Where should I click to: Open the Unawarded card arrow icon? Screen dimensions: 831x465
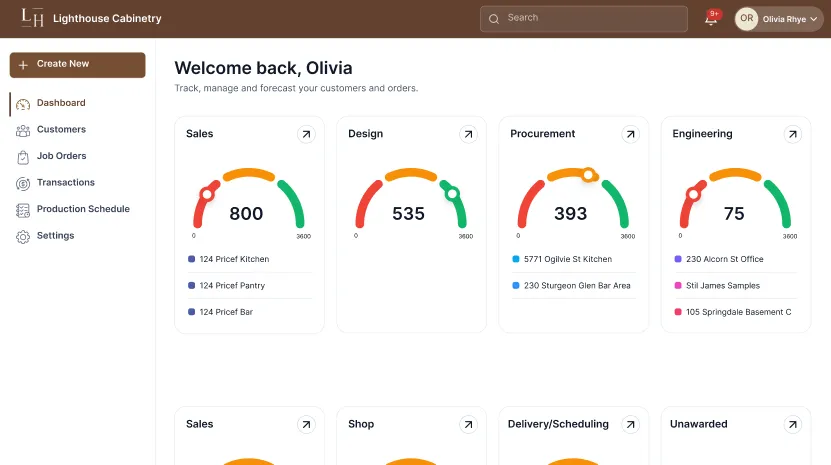pos(792,425)
